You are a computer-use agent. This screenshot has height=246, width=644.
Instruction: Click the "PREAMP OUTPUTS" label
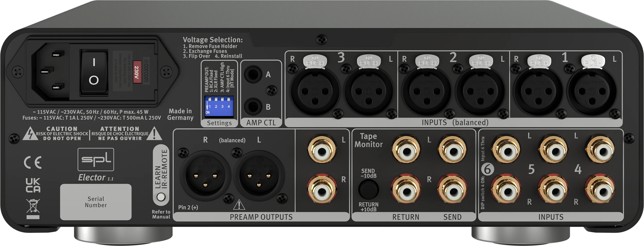(x=261, y=217)
